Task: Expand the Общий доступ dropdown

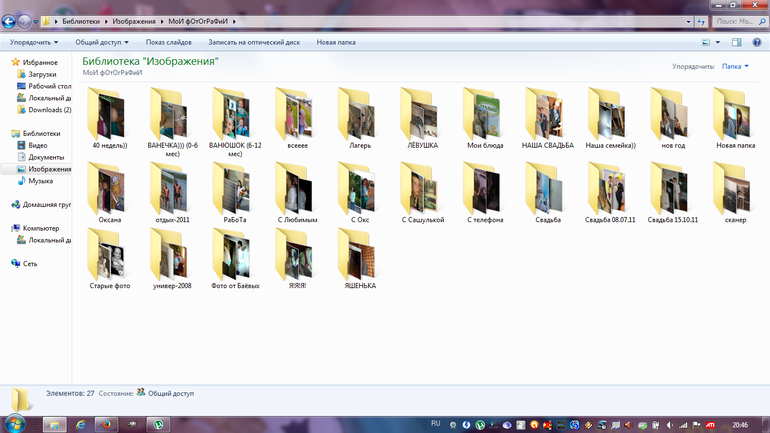Action: point(102,43)
